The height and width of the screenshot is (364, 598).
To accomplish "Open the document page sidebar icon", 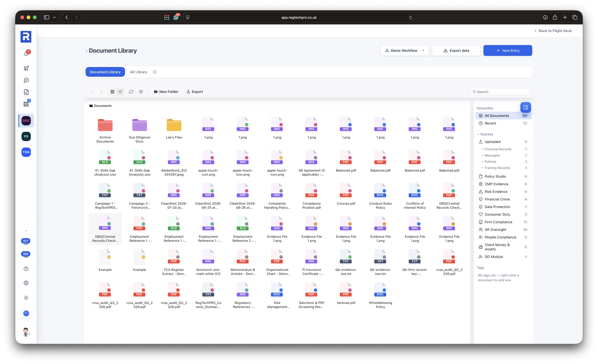I will (26, 92).
